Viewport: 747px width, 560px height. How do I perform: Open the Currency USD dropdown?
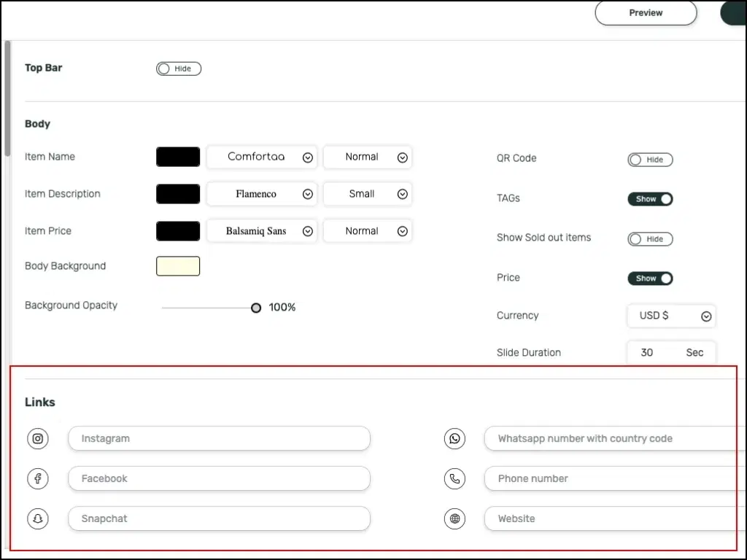(671, 316)
